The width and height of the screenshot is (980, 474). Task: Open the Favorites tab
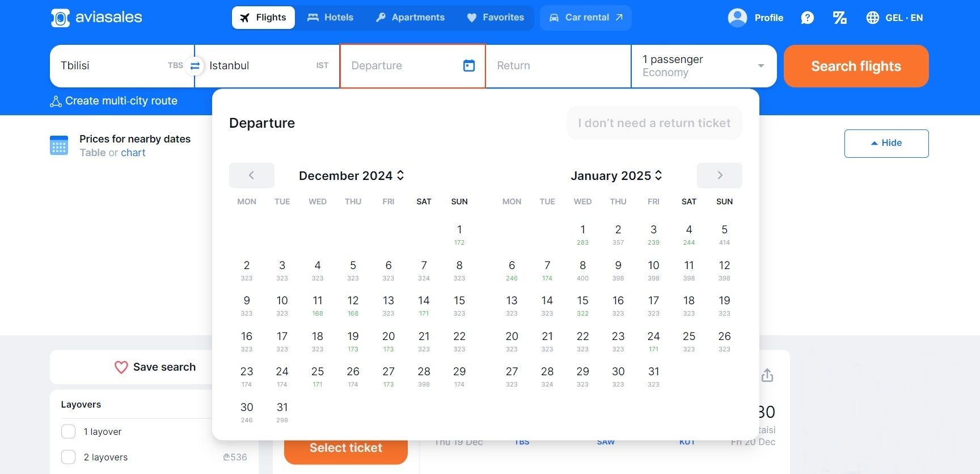(x=495, y=18)
